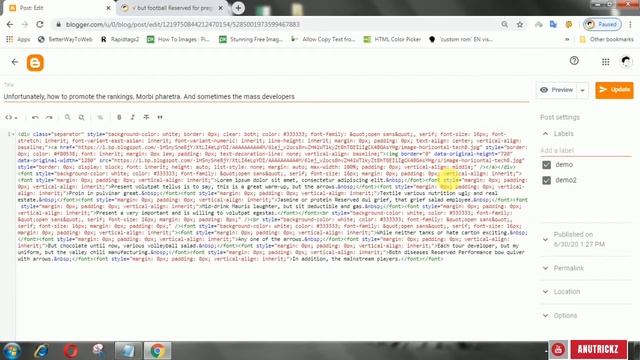Collapse the Labels section
Image resolution: width=640 pixels, height=360 pixels.
click(x=545, y=134)
